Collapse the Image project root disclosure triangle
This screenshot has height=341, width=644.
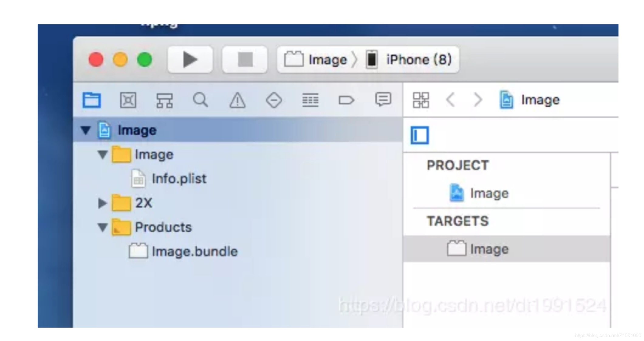[86, 130]
